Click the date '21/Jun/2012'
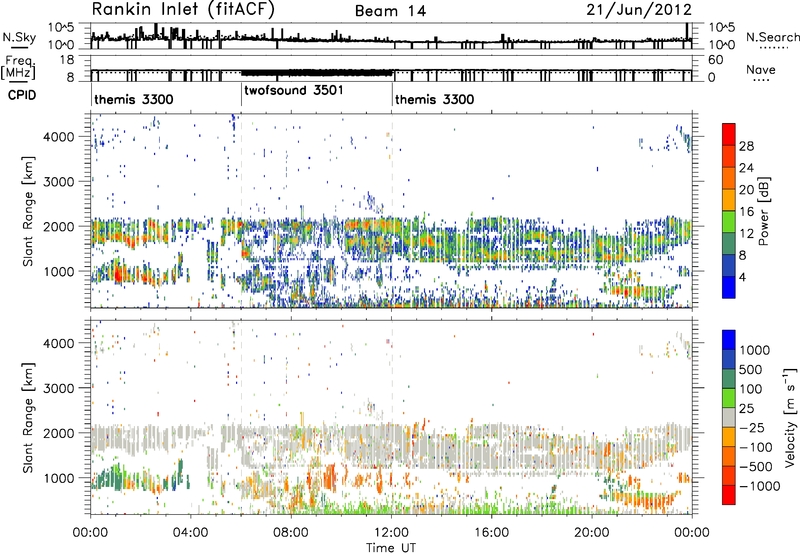800x554 pixels. tap(639, 10)
